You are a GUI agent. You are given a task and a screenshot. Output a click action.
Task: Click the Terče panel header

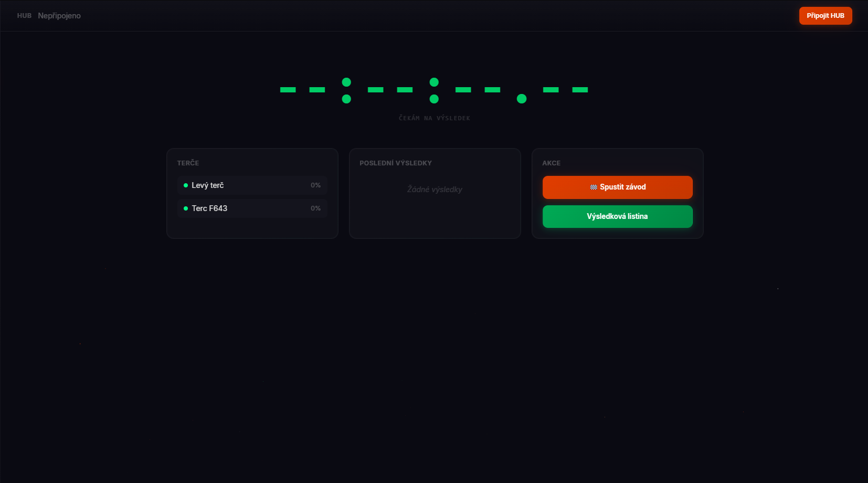[188, 163]
